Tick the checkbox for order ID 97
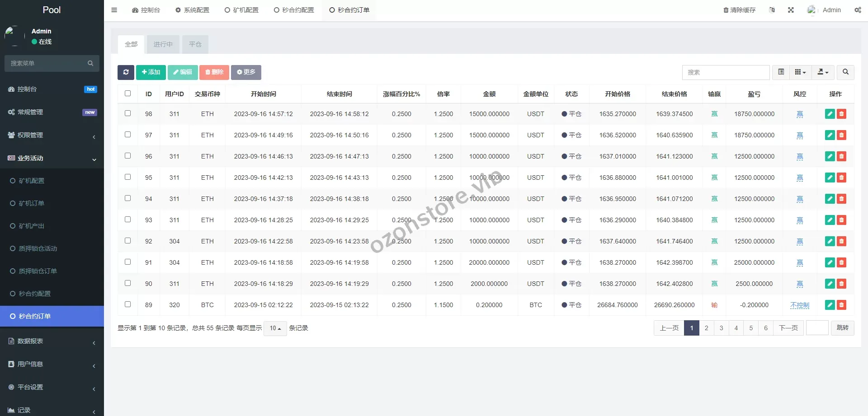Screen dimensions: 868x416 tap(127, 135)
